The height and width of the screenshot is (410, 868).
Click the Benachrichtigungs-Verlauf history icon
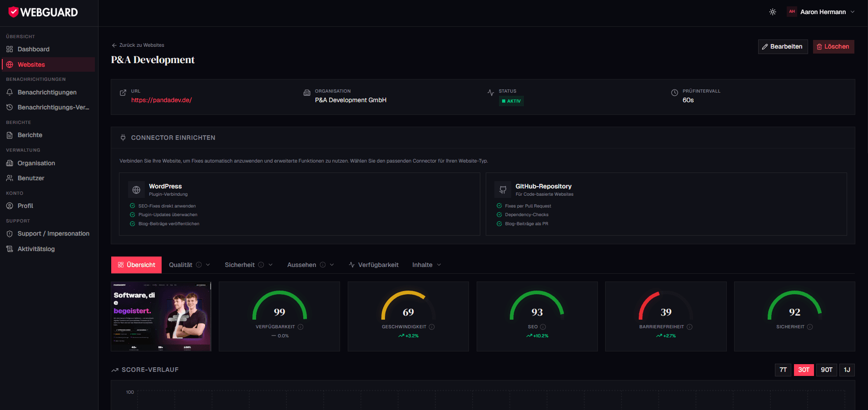[x=10, y=107]
